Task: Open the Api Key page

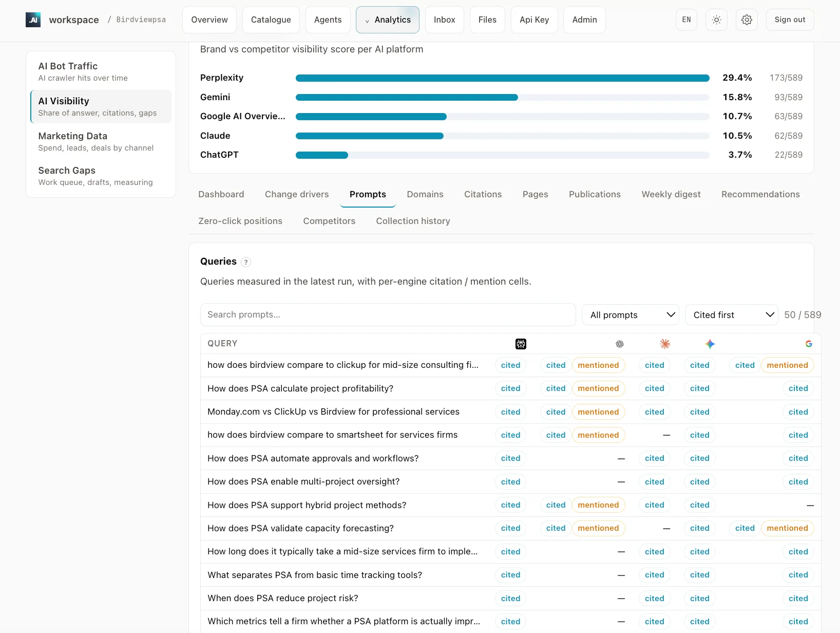Action: [534, 20]
